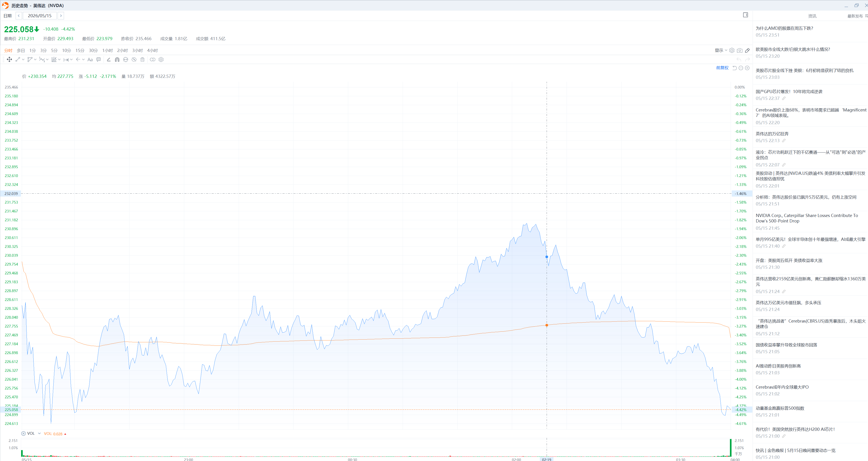Image resolution: width=868 pixels, height=461 pixels.
Task: Add a comment bubble annotation
Action: click(99, 60)
